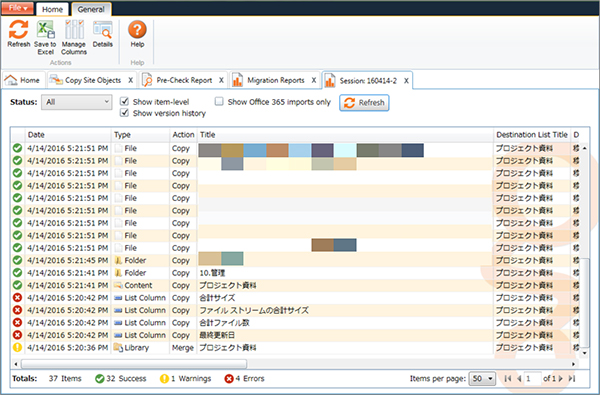Click vertical scrollbar up arrow
The image size is (600, 395).
pyautogui.click(x=584, y=148)
